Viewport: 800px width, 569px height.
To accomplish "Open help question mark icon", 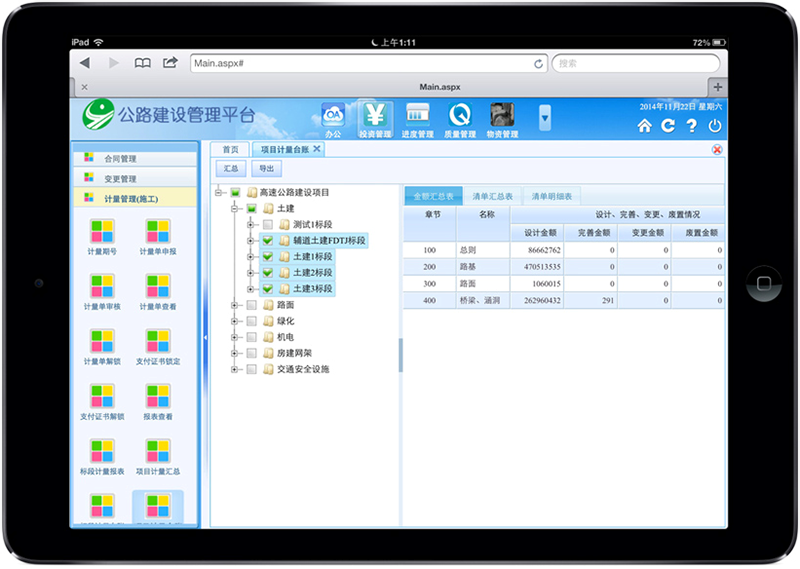I will tap(691, 126).
